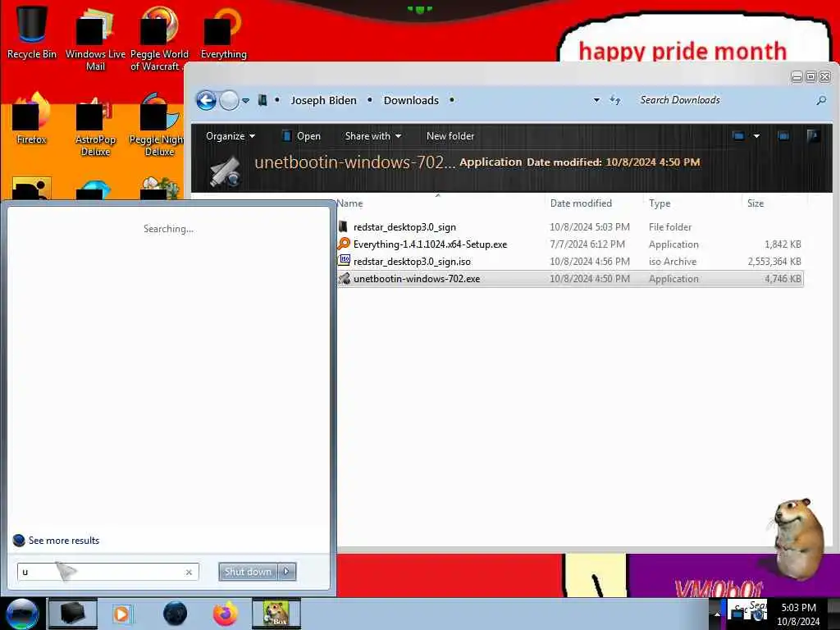This screenshot has height=630, width=840.
Task: Expand the Share with menu
Action: tap(373, 136)
